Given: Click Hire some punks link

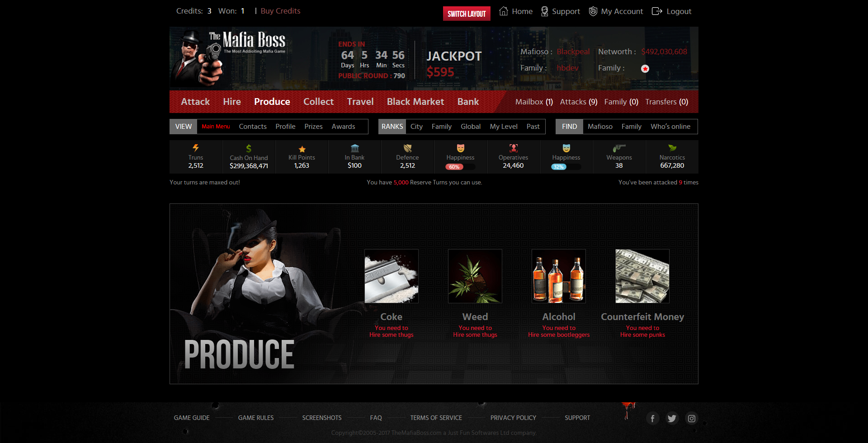Looking at the screenshot, I should (642, 335).
